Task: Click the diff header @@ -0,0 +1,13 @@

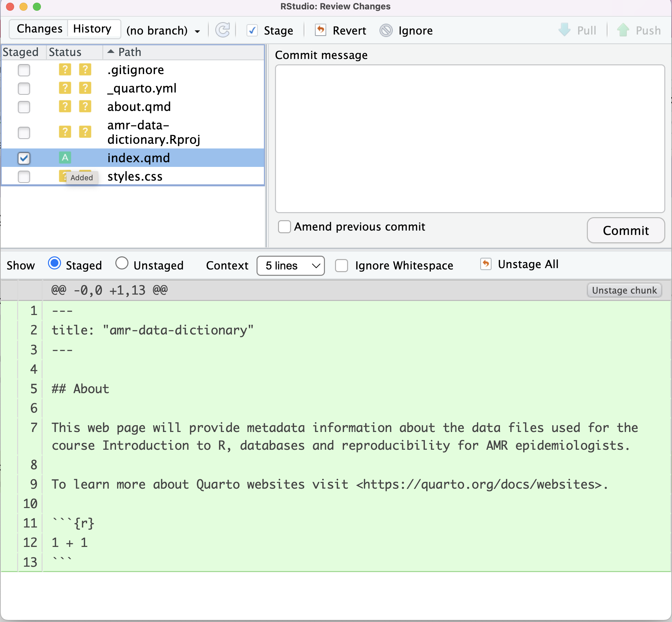Action: 109,290
